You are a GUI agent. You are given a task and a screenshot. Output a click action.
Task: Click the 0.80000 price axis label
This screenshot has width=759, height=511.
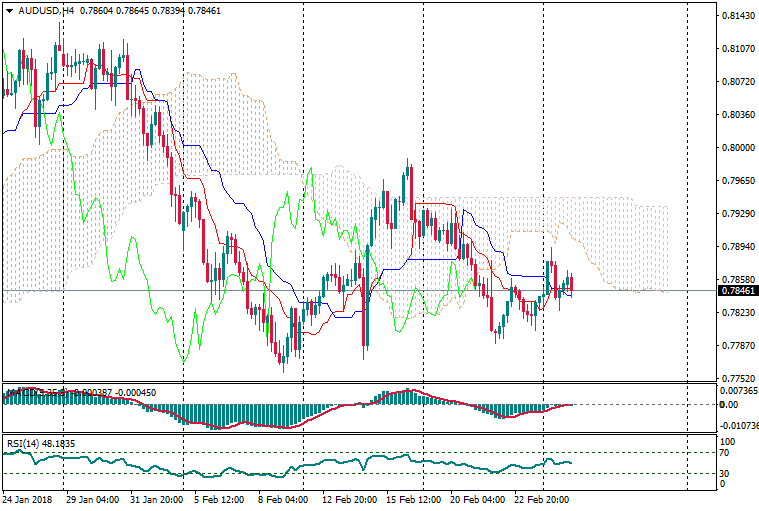(x=738, y=148)
